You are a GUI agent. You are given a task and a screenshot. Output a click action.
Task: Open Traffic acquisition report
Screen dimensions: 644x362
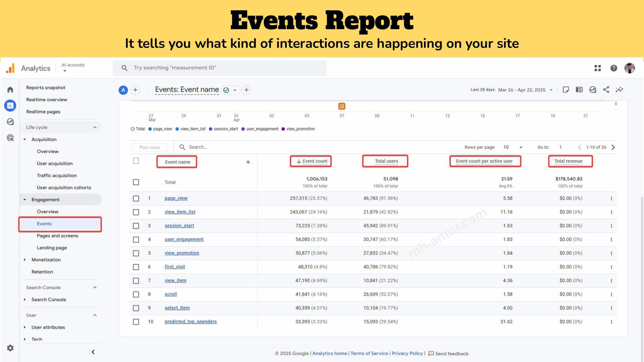pyautogui.click(x=57, y=175)
